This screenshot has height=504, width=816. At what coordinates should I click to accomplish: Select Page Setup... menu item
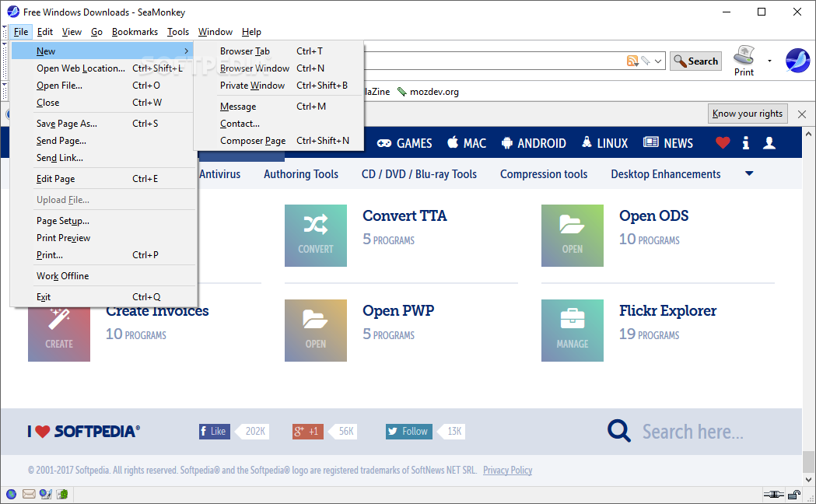pos(103,221)
